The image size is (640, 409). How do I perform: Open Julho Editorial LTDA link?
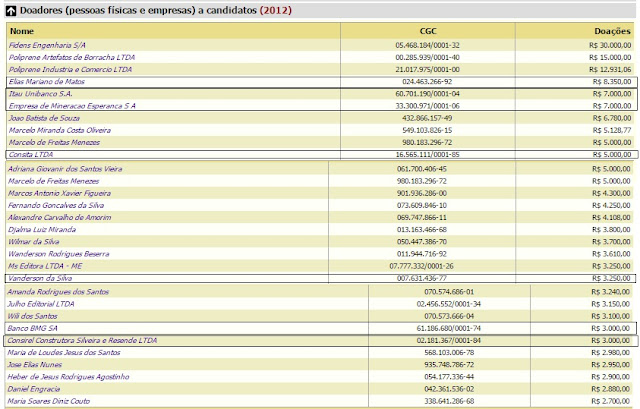[x=41, y=304]
